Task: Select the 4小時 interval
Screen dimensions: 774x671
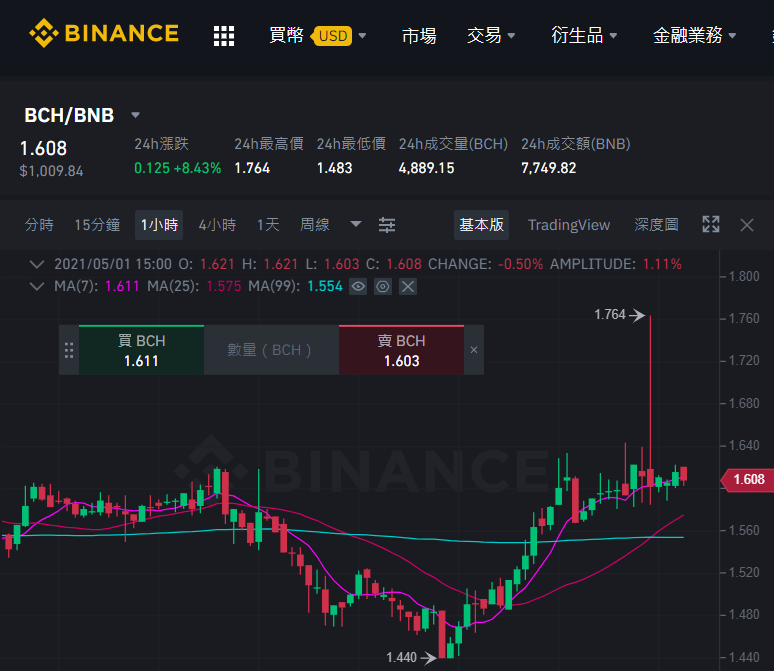Action: [217, 225]
